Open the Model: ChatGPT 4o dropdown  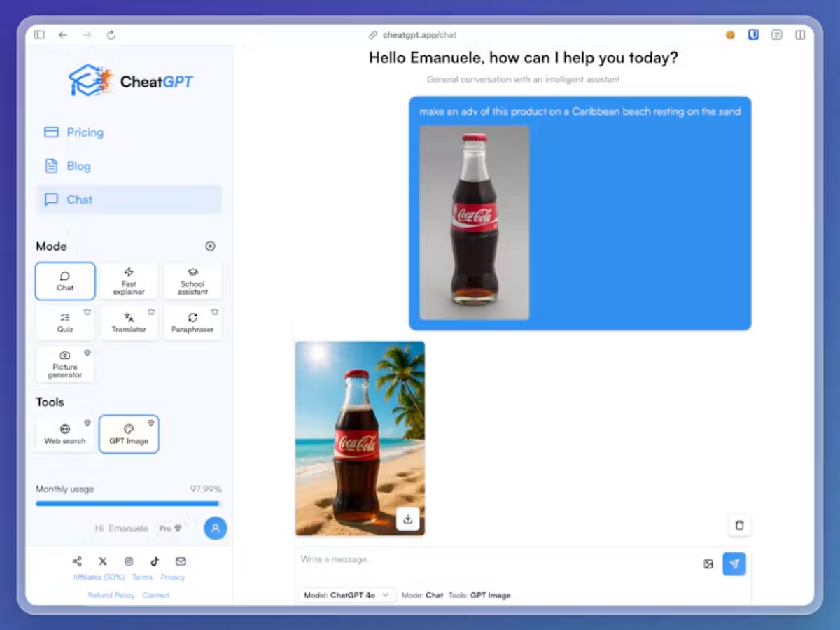click(x=348, y=595)
